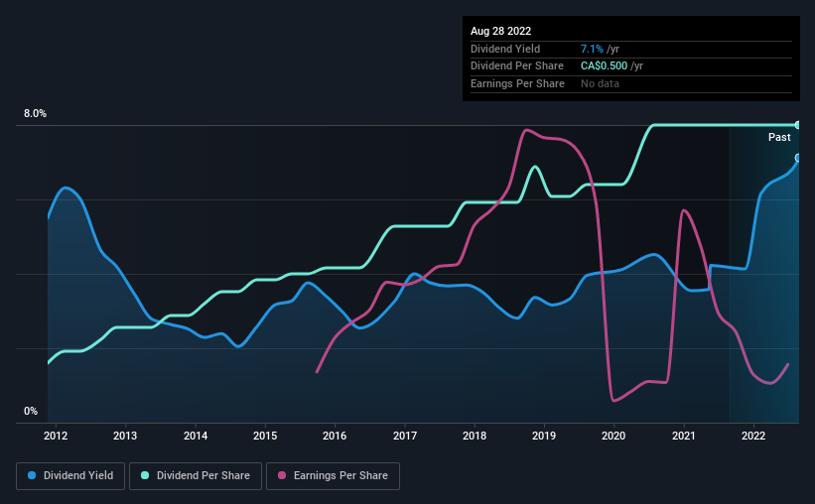Select the 2018 x-axis year label
The image size is (815, 504).
(x=475, y=436)
